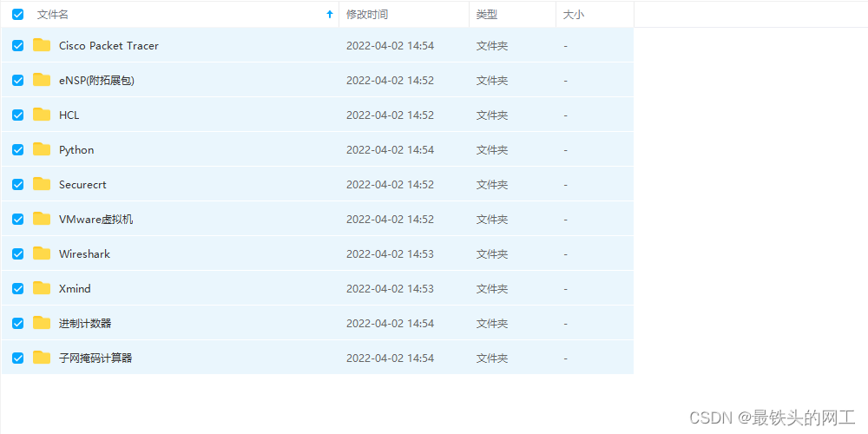868x434 pixels.
Task: Click the 子网掩码计算器 folder icon
Action: [x=42, y=358]
